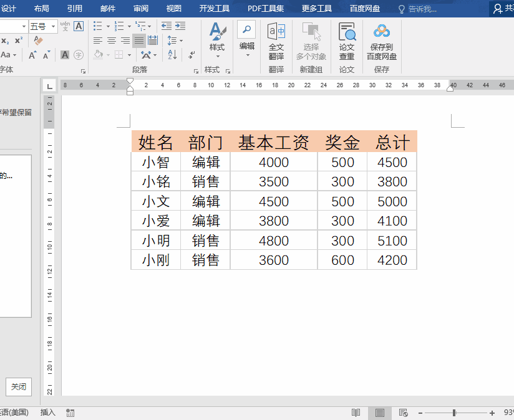Viewport: 514px width, 420px height.
Task: Open the PDF工具集 tab
Action: [266, 8]
